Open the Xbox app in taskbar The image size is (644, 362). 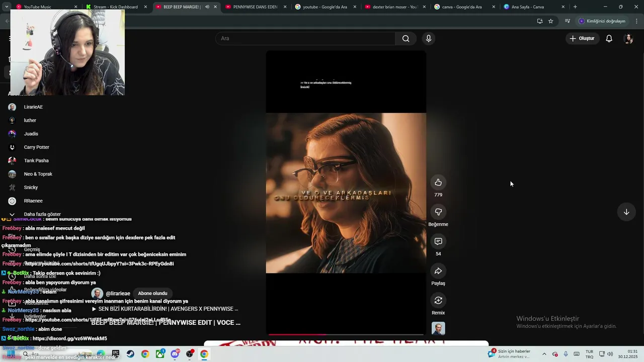click(160, 354)
